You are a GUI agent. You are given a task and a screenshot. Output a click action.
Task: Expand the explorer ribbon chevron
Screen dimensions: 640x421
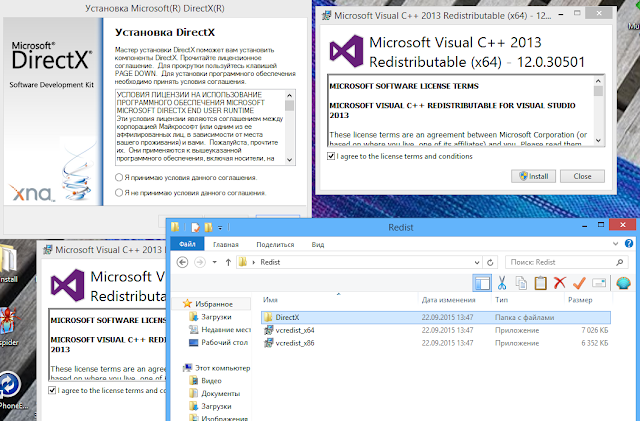pos(616,244)
